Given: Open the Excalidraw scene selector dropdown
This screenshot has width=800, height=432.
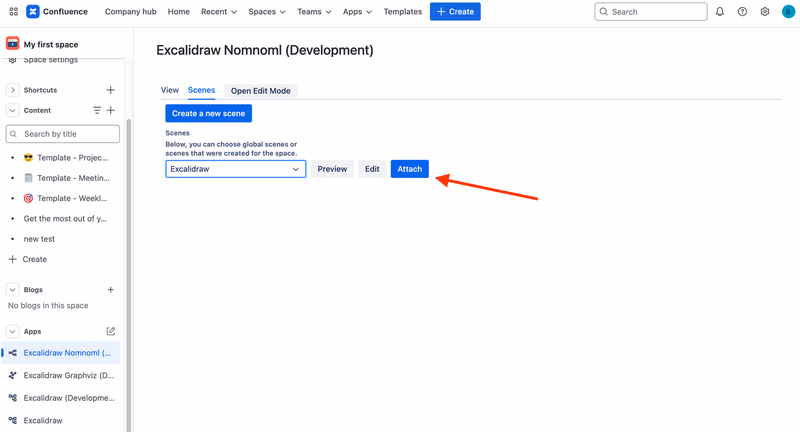Looking at the screenshot, I should (x=235, y=169).
